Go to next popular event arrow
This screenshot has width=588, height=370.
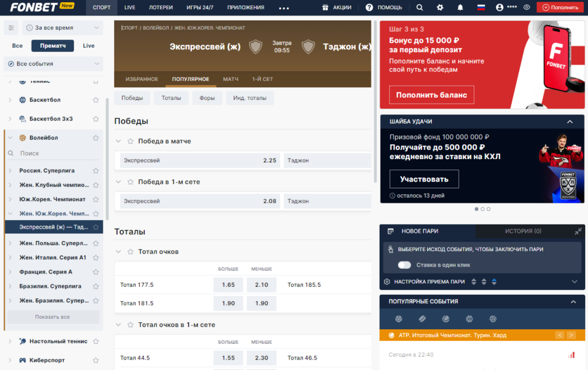(571, 335)
